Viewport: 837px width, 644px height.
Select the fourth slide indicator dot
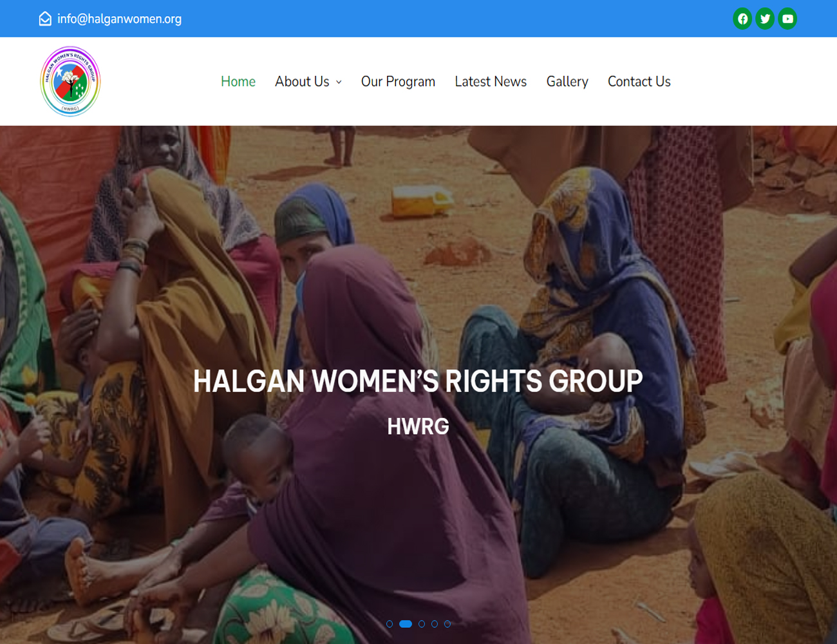[435, 624]
